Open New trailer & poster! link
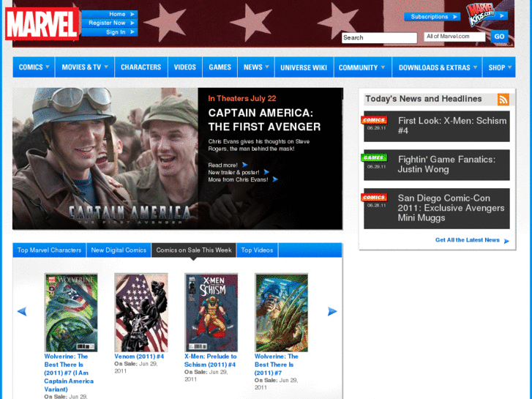The height and width of the screenshot is (399, 532). click(233, 173)
